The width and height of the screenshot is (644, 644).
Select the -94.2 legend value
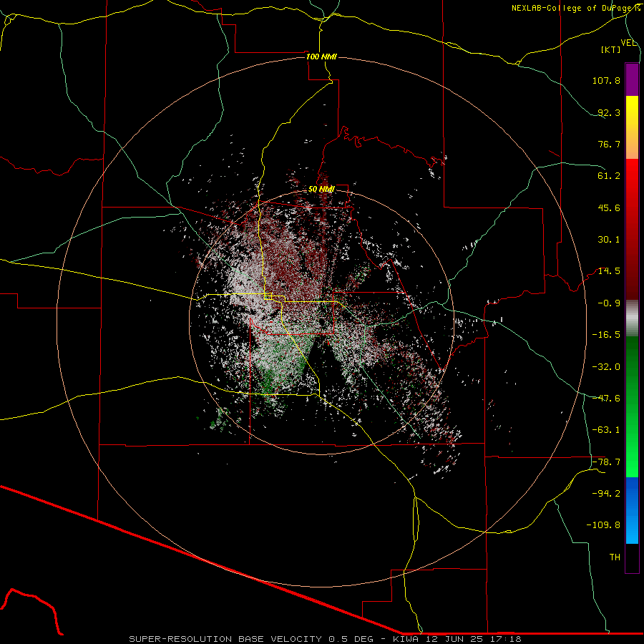point(606,493)
